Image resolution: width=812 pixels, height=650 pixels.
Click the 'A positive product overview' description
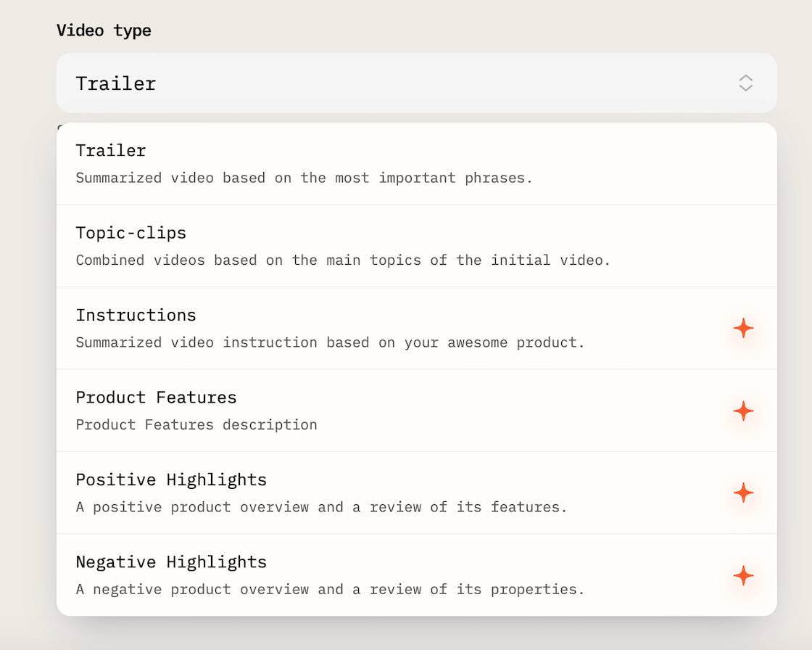coord(321,507)
